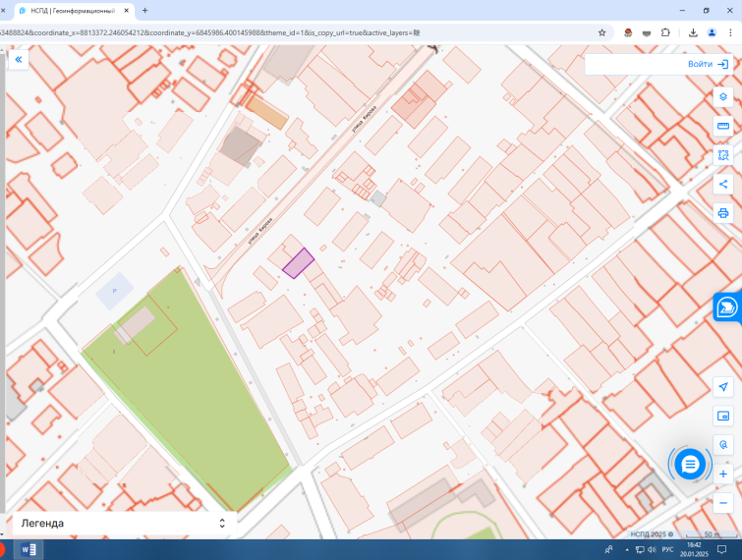This screenshot has height=560, width=742.
Task: Activate the area selection tool
Action: (723, 155)
